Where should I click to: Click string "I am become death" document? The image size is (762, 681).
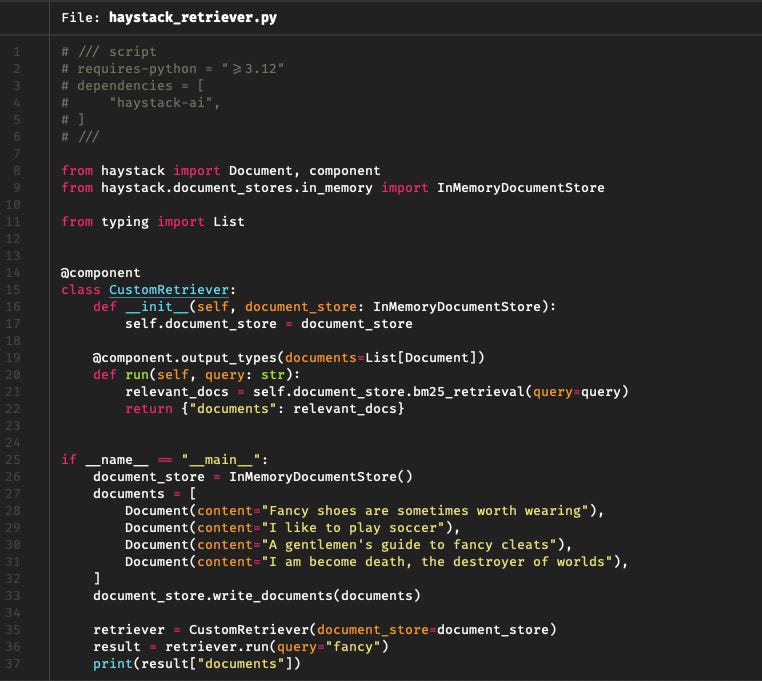pos(437,562)
